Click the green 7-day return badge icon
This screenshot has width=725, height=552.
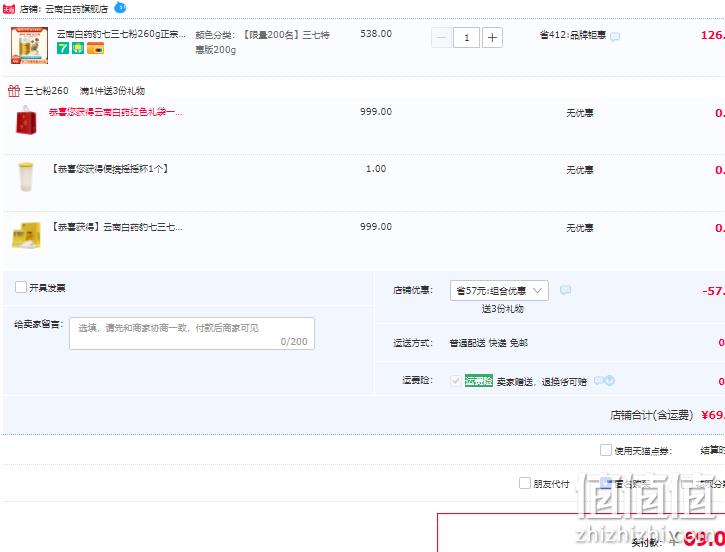coord(62,48)
